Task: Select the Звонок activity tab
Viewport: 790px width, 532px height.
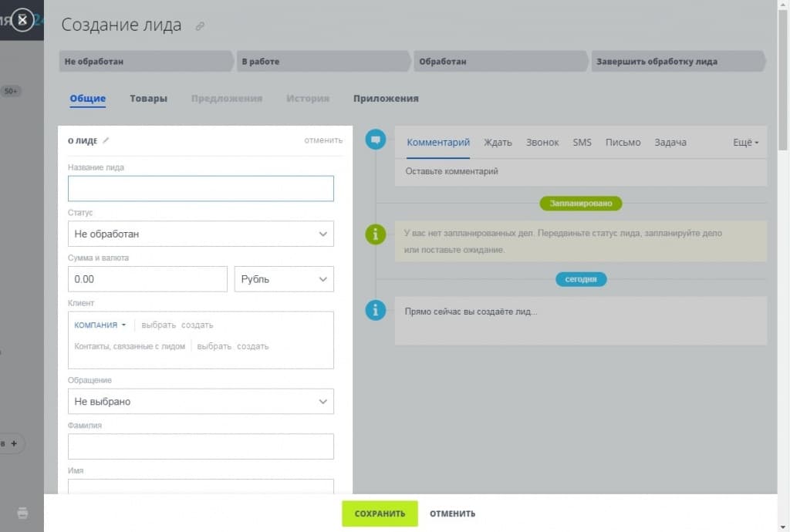Action: (x=542, y=143)
